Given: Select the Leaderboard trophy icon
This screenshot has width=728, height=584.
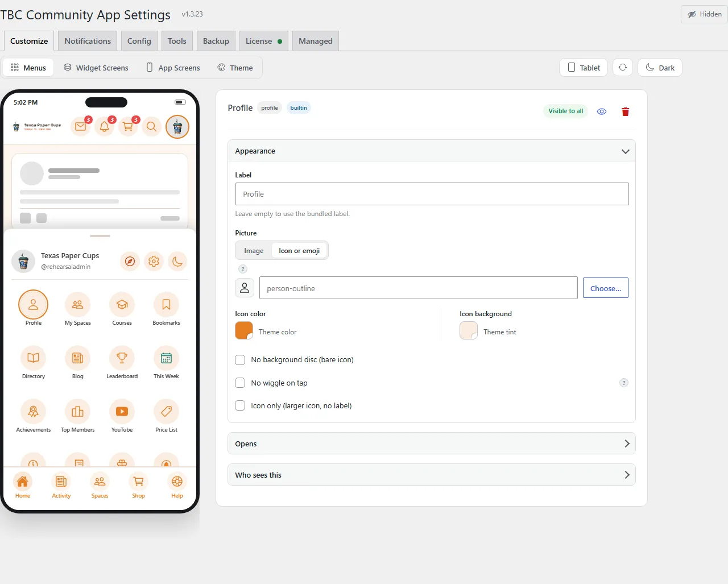Looking at the screenshot, I should 122,358.
